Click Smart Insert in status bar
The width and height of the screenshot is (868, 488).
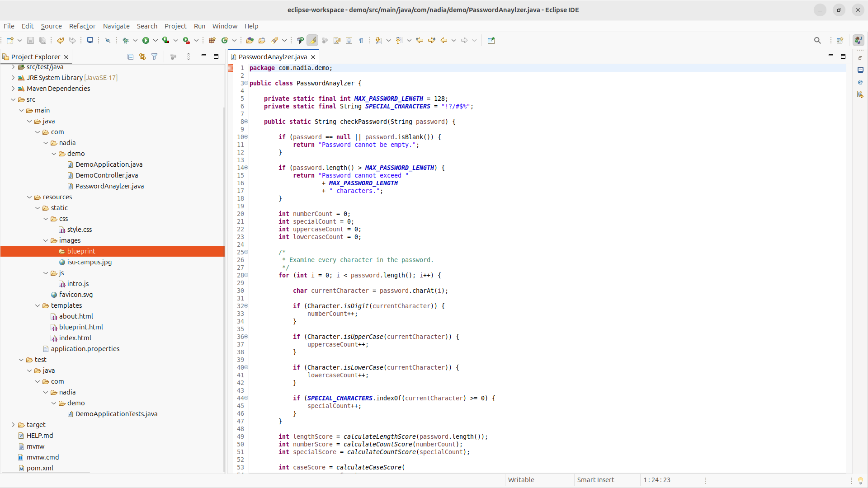pos(595,480)
